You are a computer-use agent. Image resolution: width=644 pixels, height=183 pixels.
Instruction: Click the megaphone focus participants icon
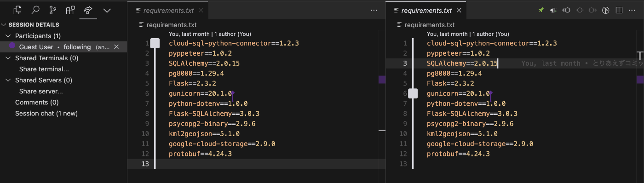[x=553, y=10]
